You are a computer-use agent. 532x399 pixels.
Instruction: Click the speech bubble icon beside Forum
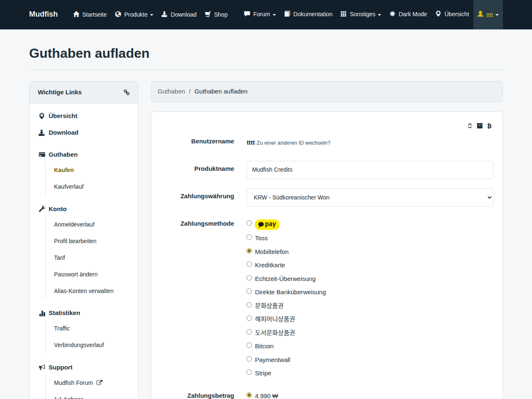247,14
